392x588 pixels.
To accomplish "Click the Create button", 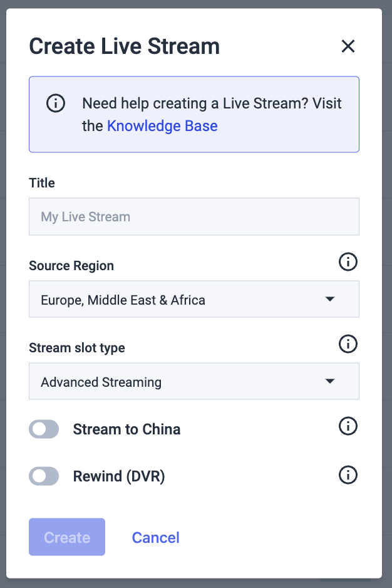I will [66, 537].
